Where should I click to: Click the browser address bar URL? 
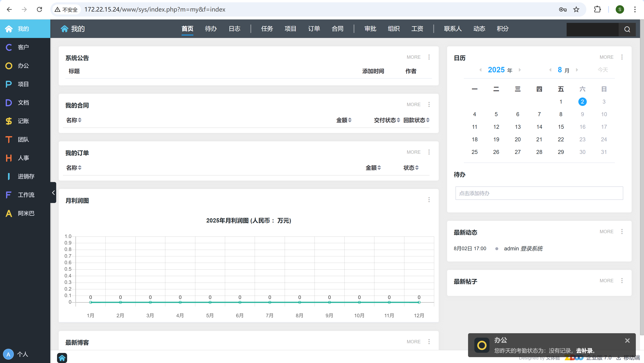pyautogui.click(x=155, y=9)
